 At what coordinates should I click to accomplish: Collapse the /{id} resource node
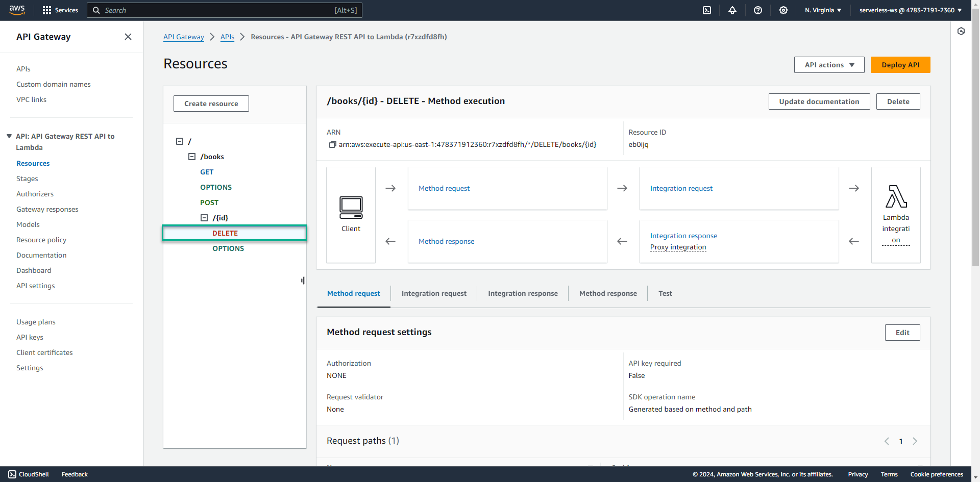[204, 218]
